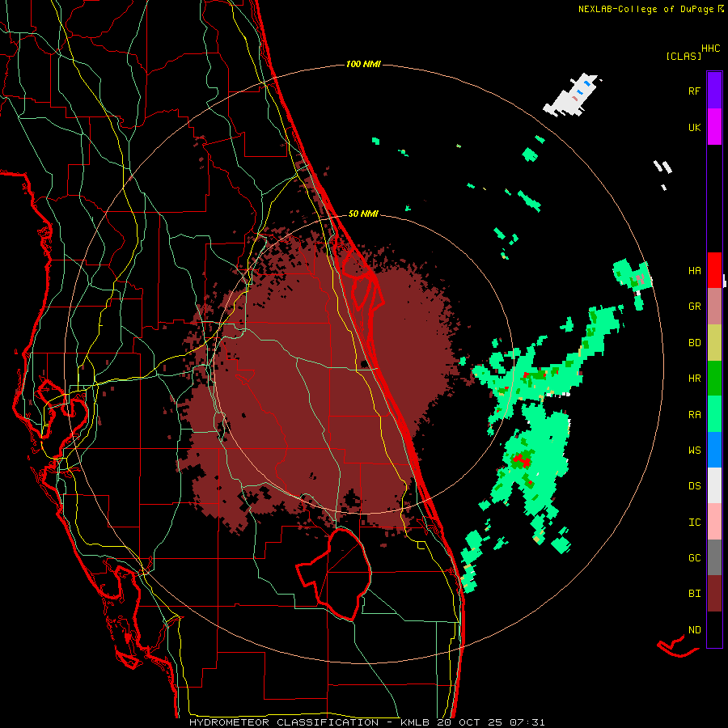This screenshot has height=728, width=728.
Task: Click the black ND no data swatch
Action: tap(714, 629)
